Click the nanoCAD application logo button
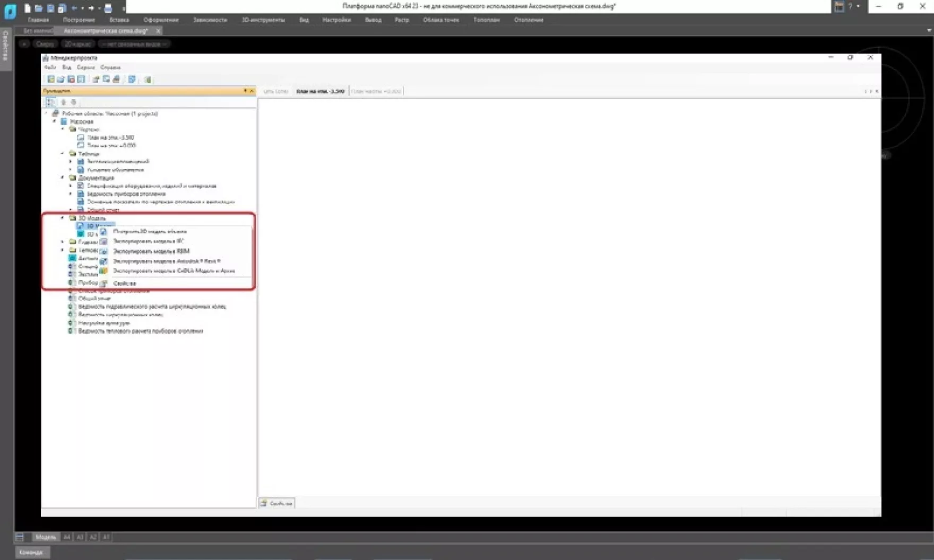 point(10,11)
